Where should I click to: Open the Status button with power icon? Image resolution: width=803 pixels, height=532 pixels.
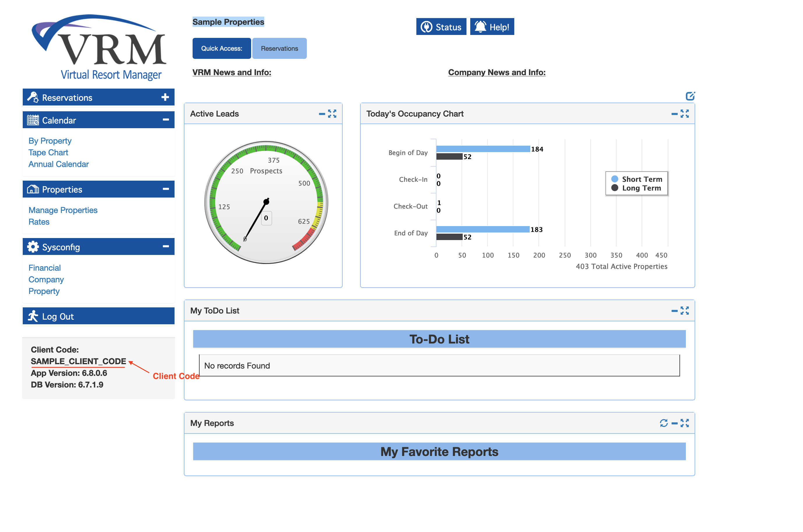click(441, 27)
